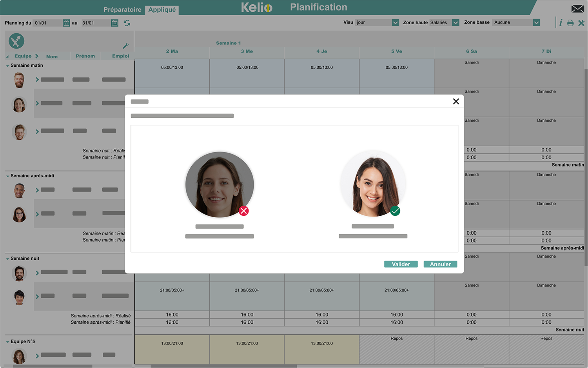Open the calendar icon beside 01/01
The width and height of the screenshot is (588, 368).
[x=65, y=23]
